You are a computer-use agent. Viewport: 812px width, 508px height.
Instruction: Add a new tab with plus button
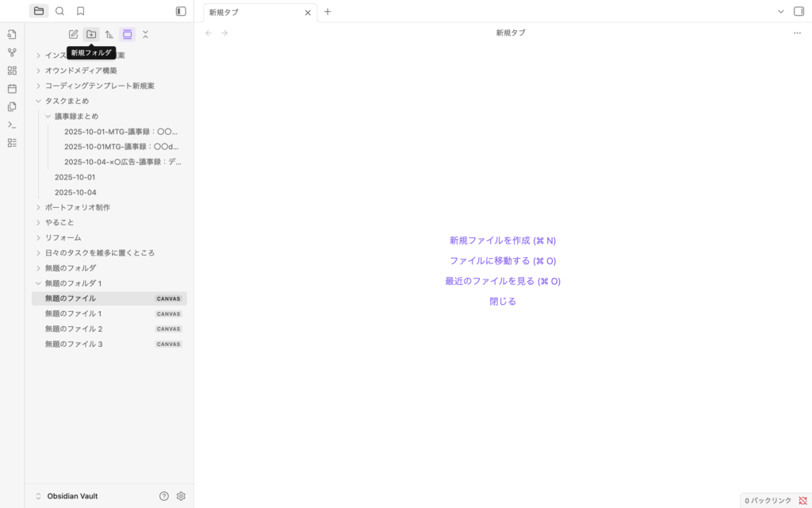click(327, 12)
